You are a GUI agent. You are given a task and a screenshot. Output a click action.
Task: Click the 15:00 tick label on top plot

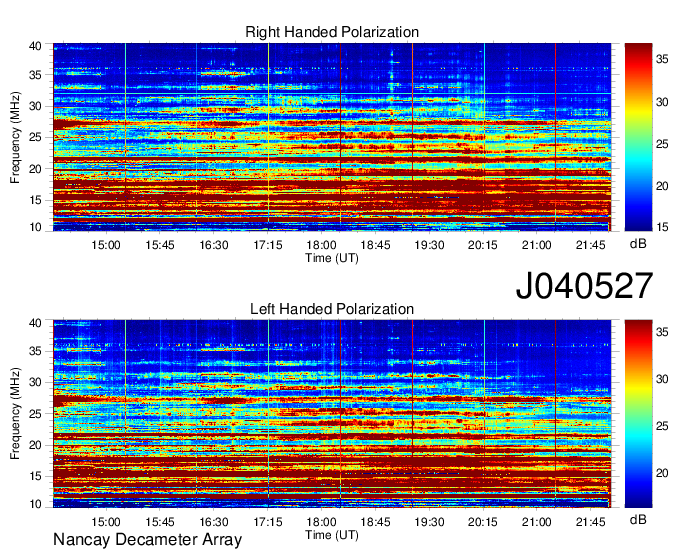click(x=106, y=245)
